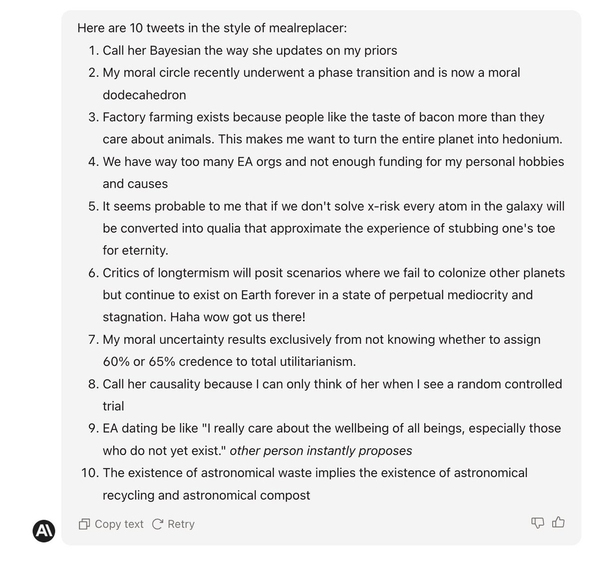Image resolution: width=599 pixels, height=564 pixels.
Task: Click tweet 7 about moral uncertainty
Action: coord(321,350)
